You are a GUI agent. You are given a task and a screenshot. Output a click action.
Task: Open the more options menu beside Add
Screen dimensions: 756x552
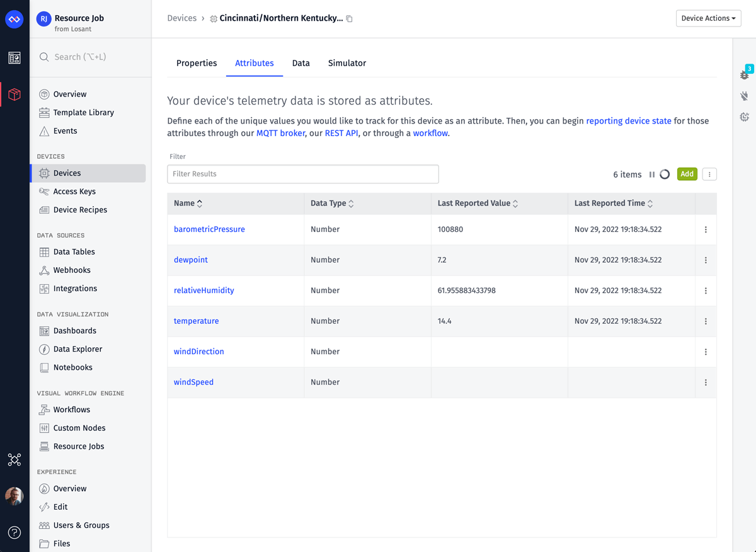coord(709,175)
